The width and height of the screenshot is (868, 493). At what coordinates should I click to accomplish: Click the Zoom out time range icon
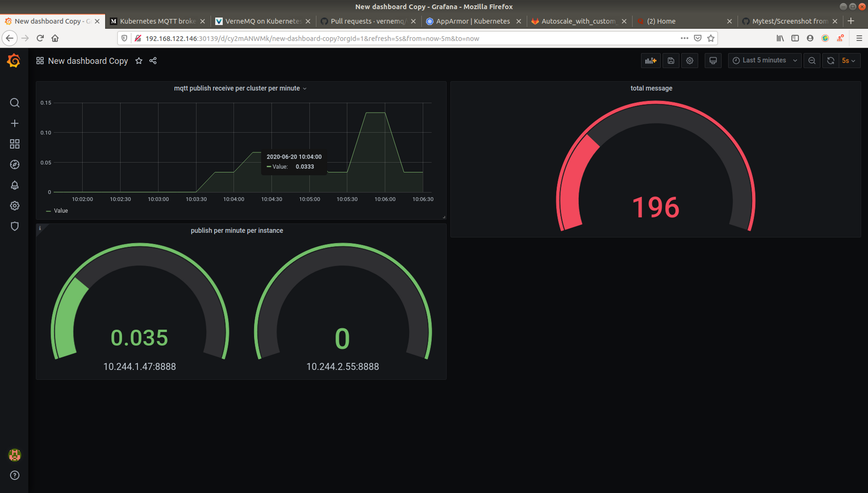point(812,60)
